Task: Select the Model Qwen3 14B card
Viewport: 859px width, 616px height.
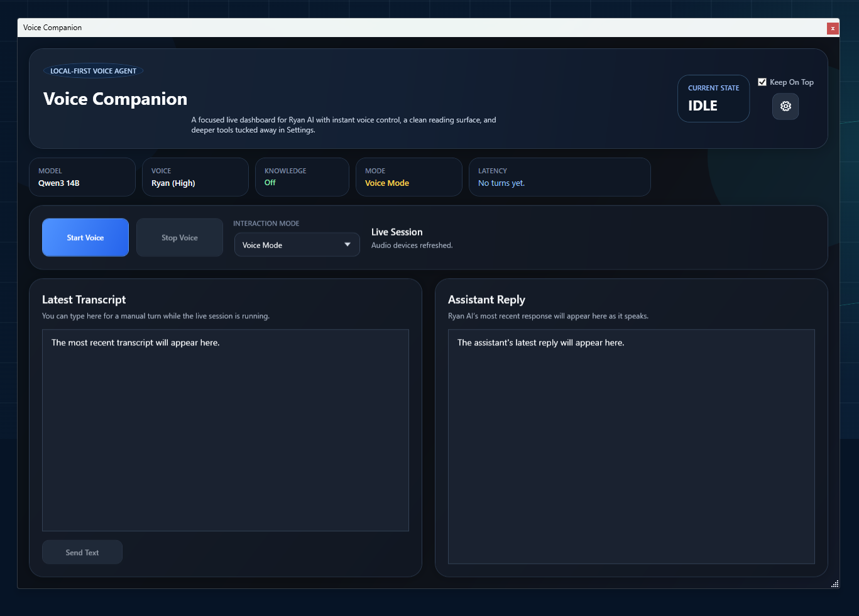Action: click(x=82, y=177)
